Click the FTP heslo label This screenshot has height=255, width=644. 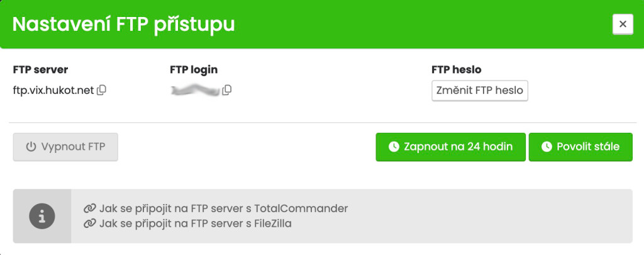coord(456,70)
